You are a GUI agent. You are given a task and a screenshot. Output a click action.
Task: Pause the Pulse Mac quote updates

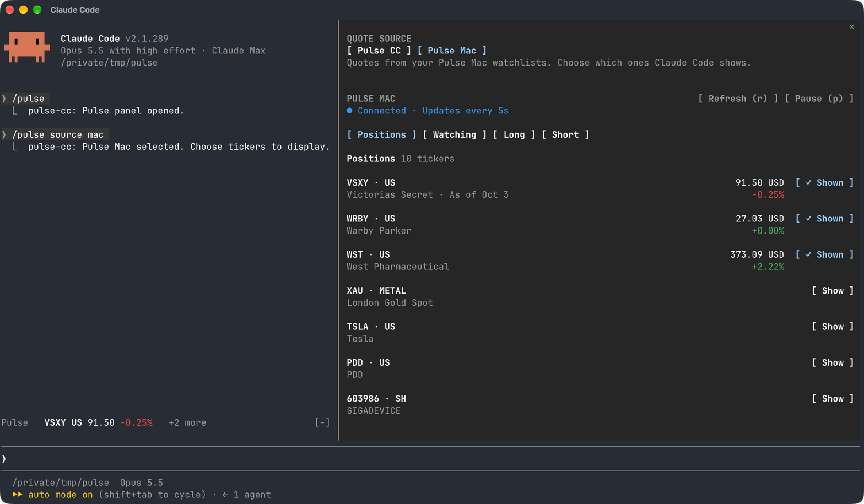[x=819, y=99]
